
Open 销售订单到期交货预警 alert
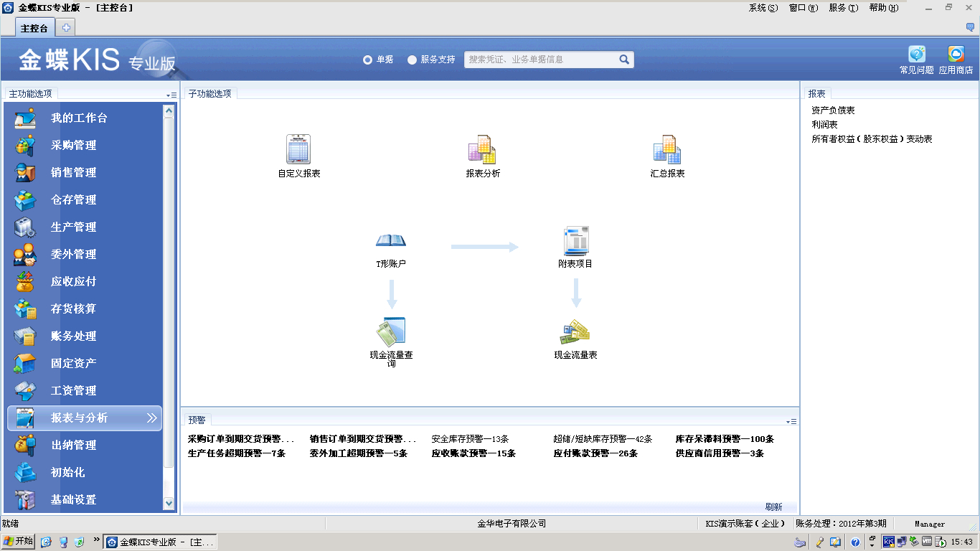[363, 439]
